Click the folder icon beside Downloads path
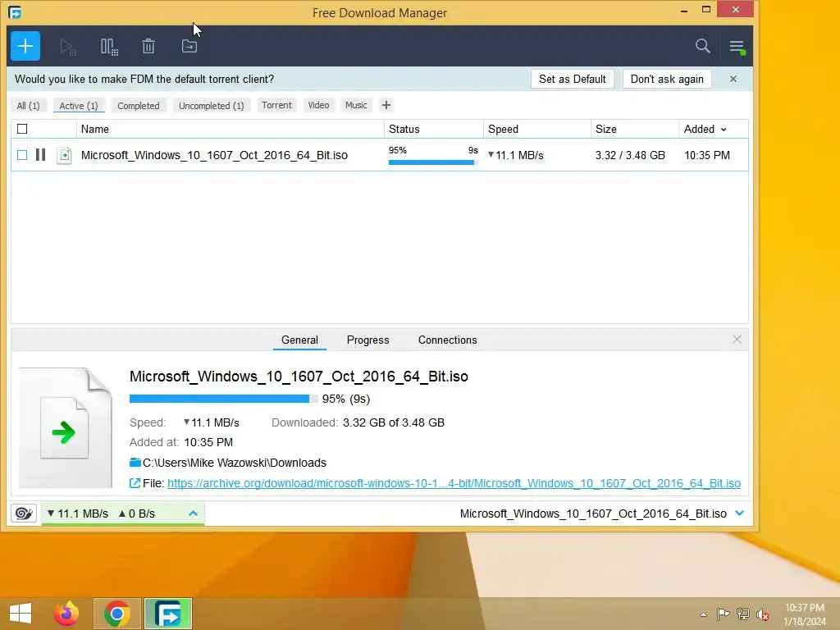840x630 pixels. coord(135,463)
